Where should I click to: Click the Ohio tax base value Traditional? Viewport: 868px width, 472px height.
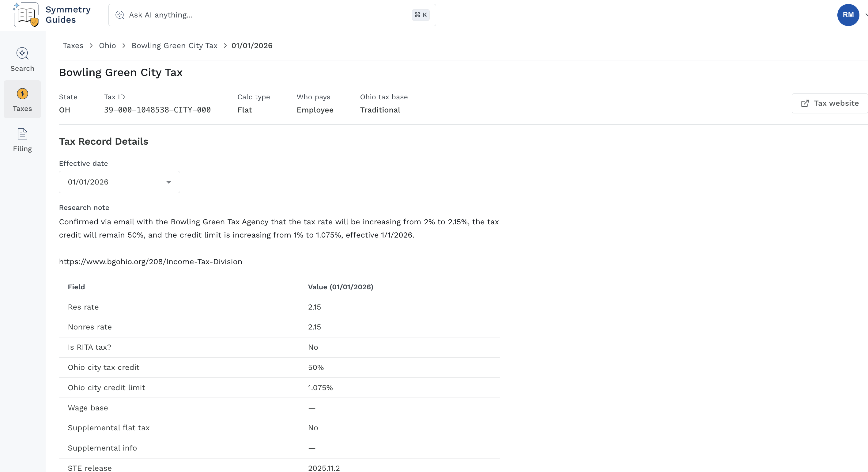point(380,110)
